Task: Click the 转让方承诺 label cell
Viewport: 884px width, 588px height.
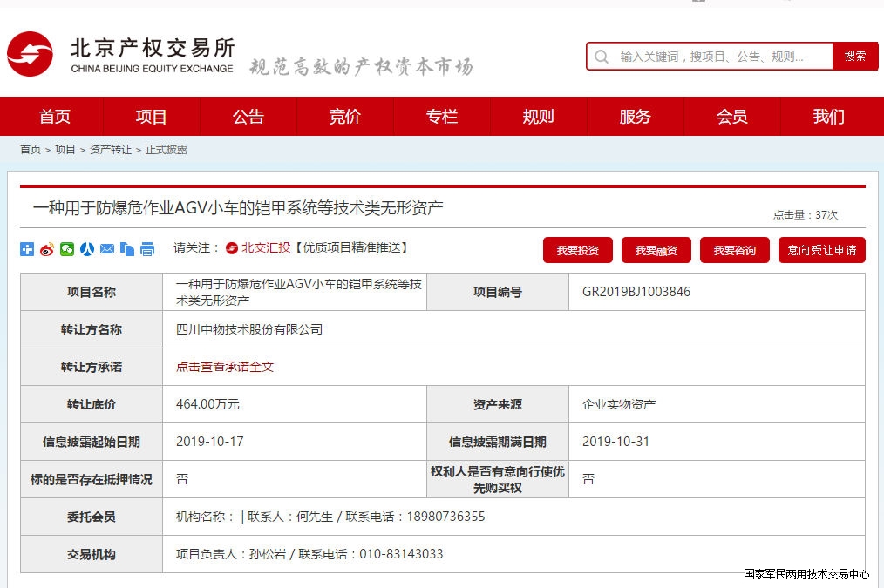Action: (x=92, y=367)
